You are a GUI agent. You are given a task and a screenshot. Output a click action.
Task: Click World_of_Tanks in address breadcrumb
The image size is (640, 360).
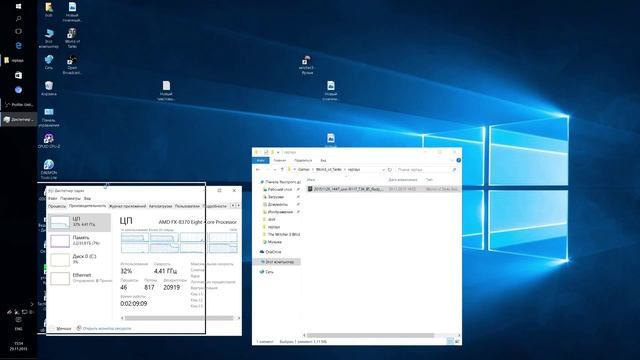[329, 169]
